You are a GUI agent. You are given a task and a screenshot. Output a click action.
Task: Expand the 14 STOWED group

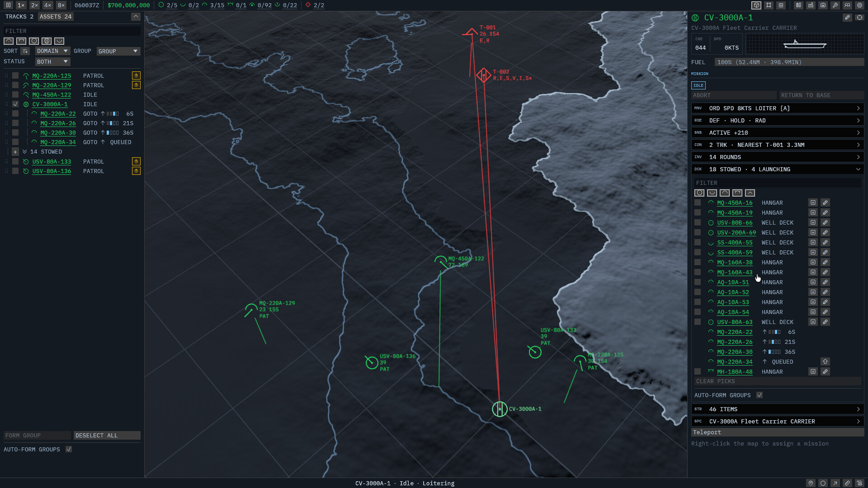pos(15,152)
